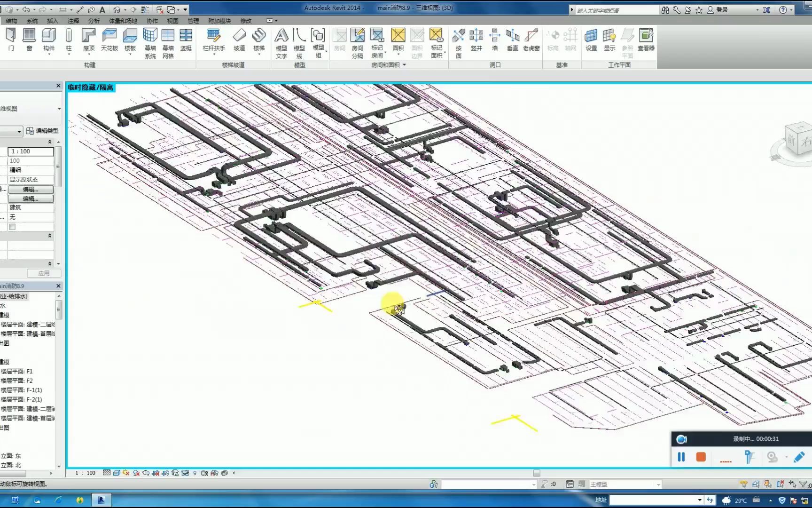812x508 pixels.
Task: Select the Mullion (竖梃) tool
Action: [x=186, y=40]
